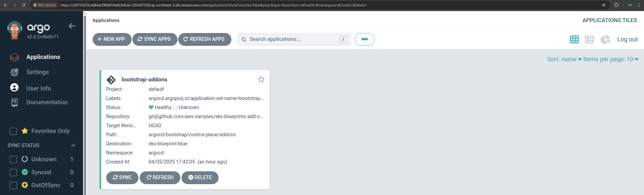
Task: Open Settings in the sidebar
Action: (x=38, y=72)
